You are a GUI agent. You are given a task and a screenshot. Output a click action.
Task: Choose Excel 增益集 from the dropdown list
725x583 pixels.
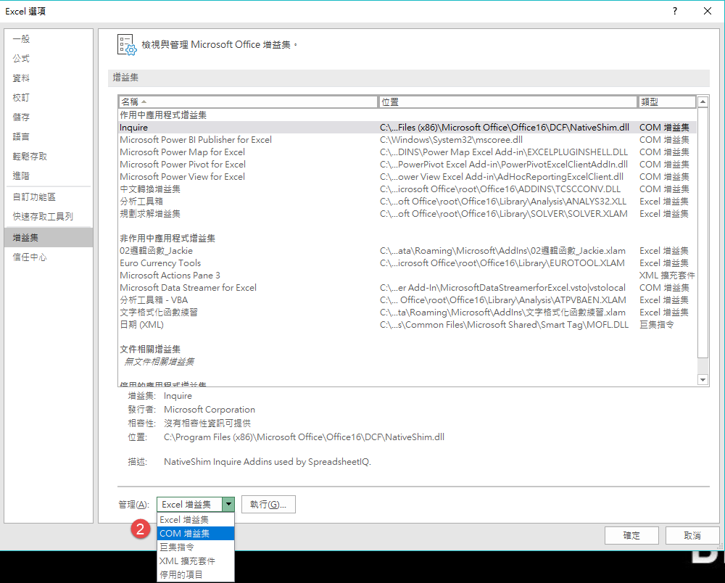click(x=196, y=520)
